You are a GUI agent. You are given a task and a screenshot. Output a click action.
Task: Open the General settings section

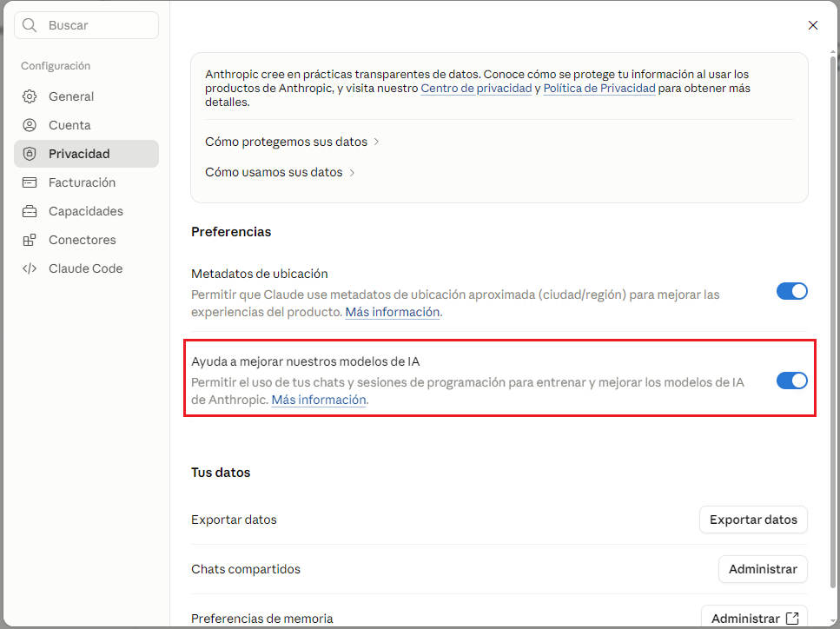point(86,96)
